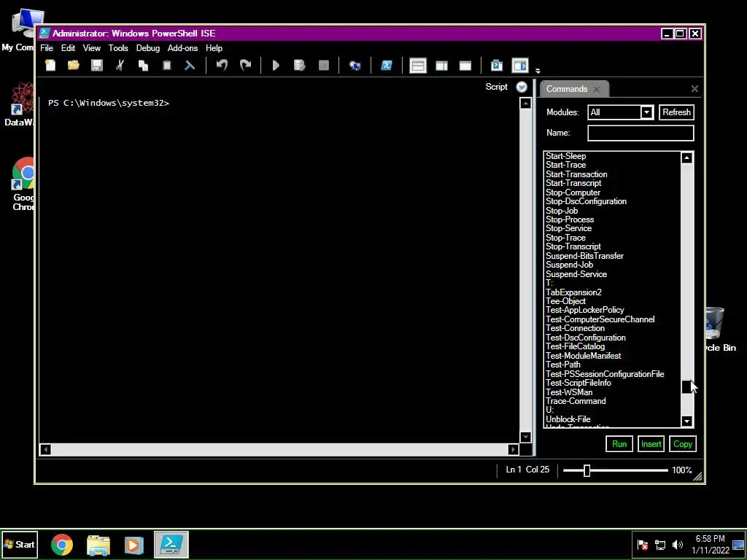Open a New Remote PowerShell Tab

(x=355, y=65)
